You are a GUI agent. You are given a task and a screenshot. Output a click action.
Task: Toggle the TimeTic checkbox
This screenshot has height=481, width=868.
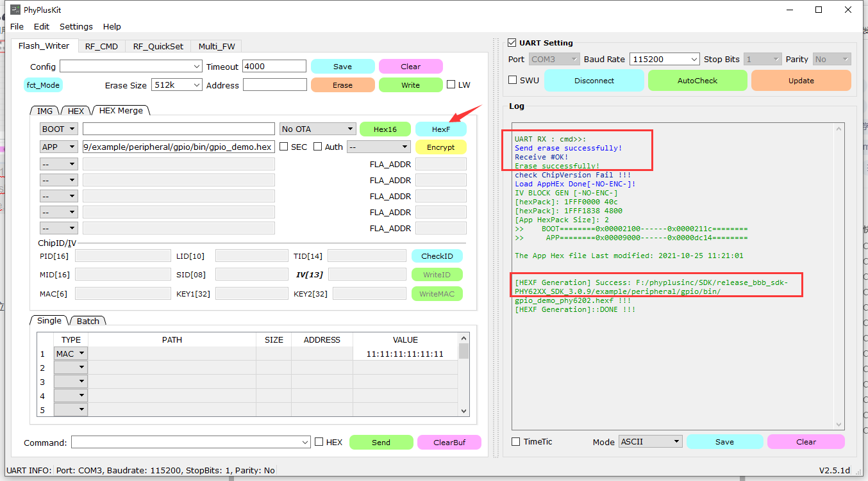coord(516,441)
